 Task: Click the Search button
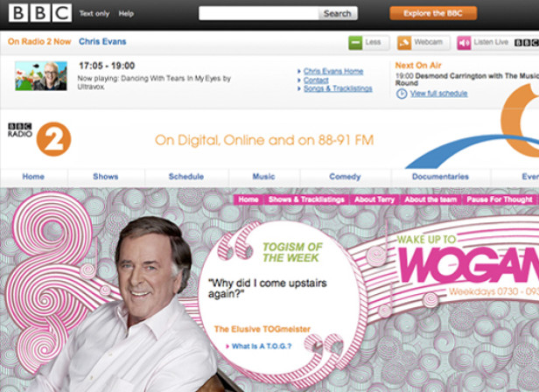tap(338, 13)
